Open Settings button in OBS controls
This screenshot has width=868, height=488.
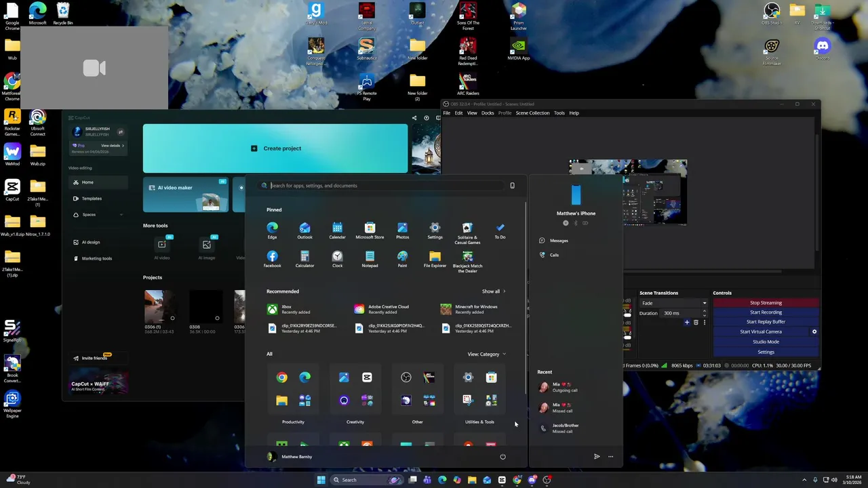[x=766, y=352]
